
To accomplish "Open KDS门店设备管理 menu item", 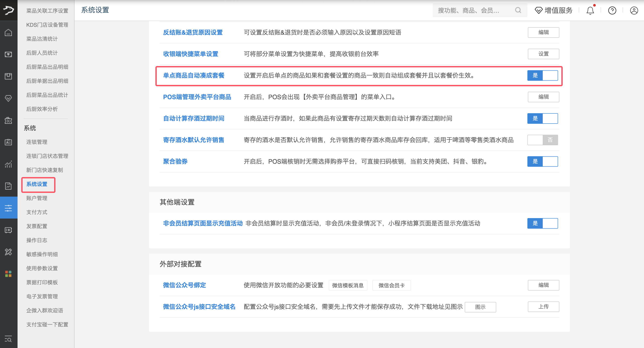I will [x=47, y=25].
